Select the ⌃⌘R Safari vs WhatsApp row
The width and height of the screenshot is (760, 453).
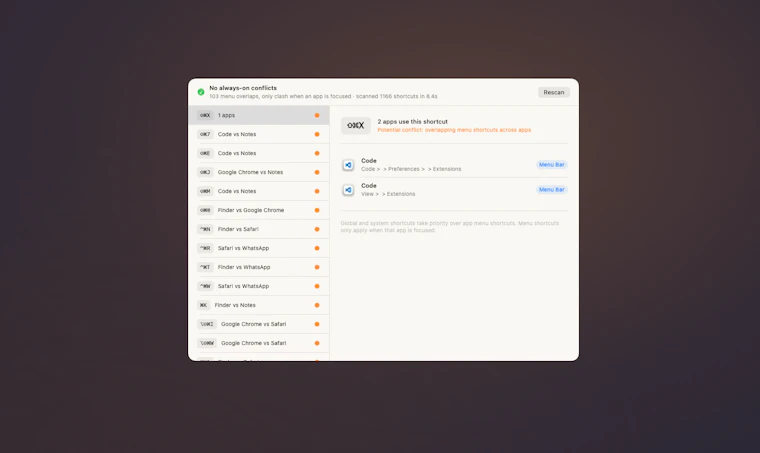(x=259, y=248)
